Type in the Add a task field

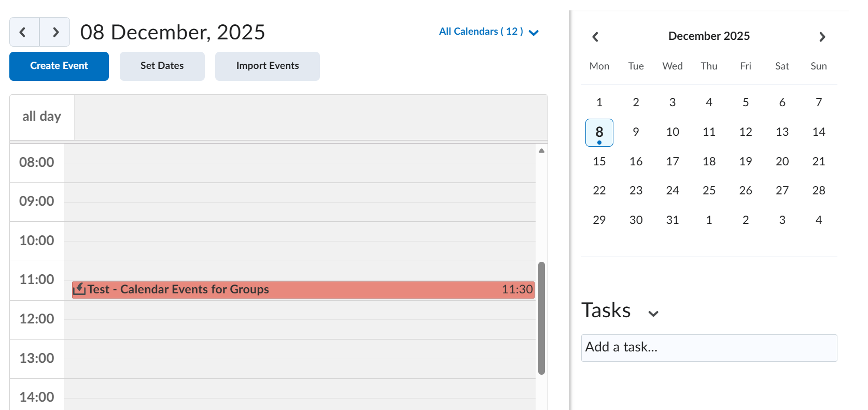click(x=708, y=348)
